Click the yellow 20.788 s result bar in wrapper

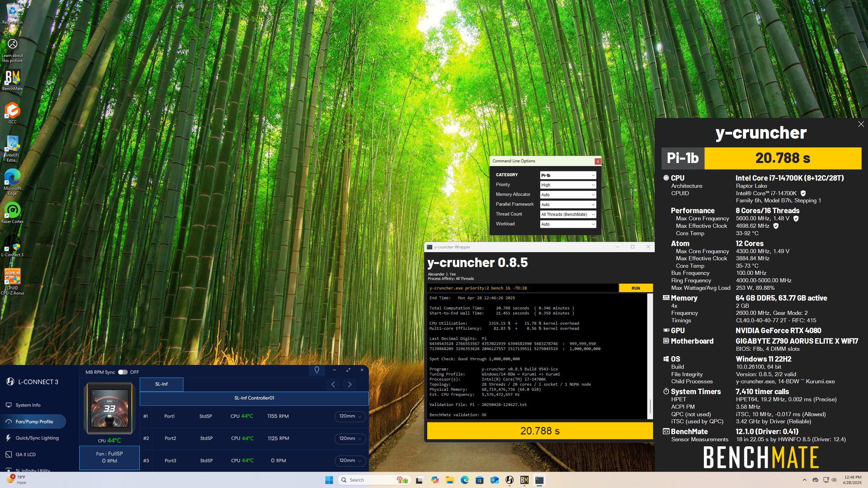point(540,431)
